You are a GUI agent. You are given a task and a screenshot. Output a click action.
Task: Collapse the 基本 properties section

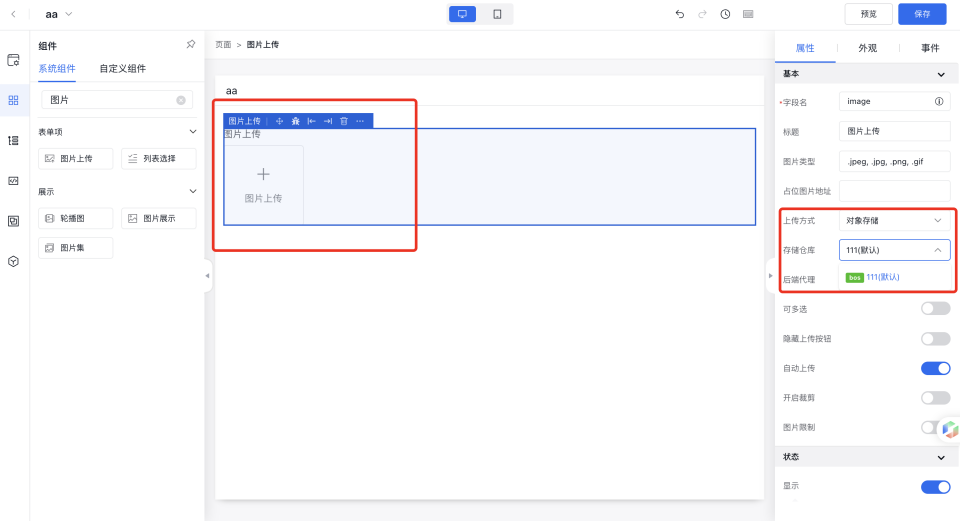tap(940, 74)
